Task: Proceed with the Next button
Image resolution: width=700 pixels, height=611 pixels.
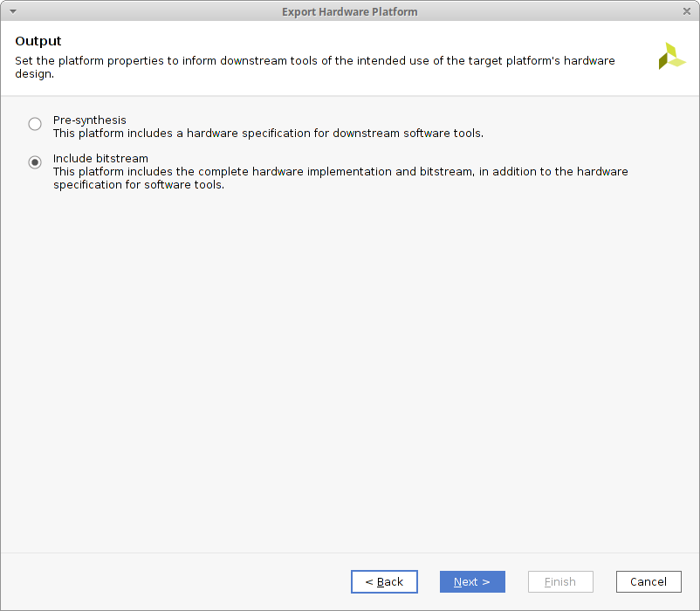Action: click(472, 582)
